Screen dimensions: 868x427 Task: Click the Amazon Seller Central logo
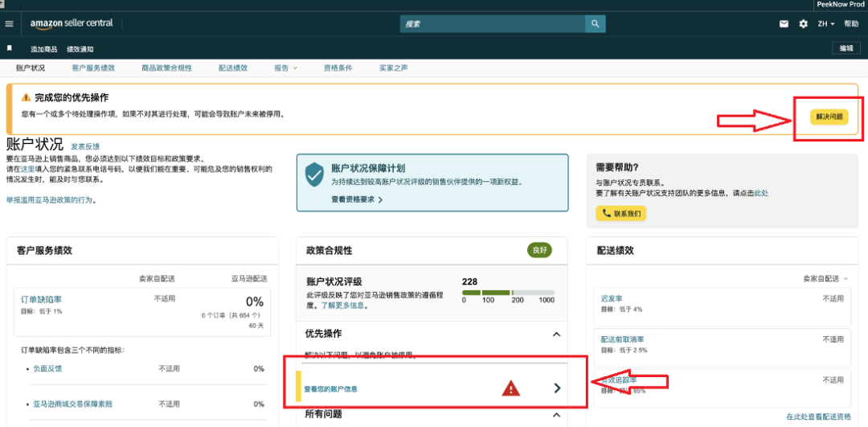click(x=72, y=24)
